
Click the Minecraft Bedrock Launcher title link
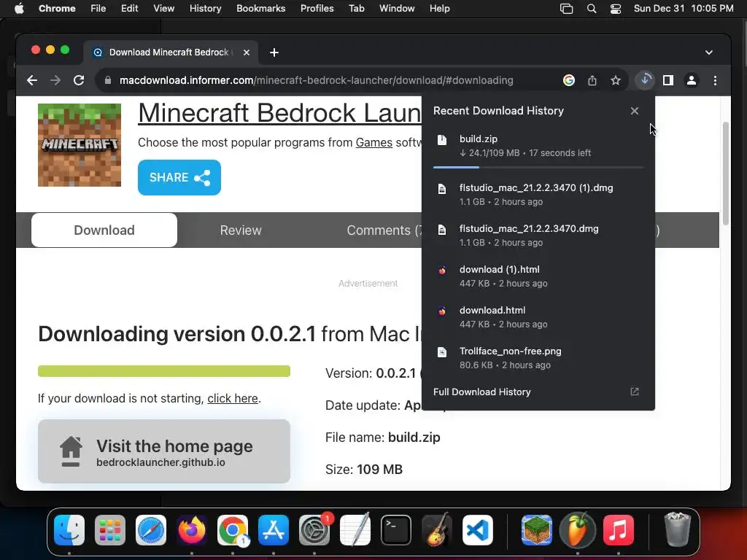tap(279, 113)
